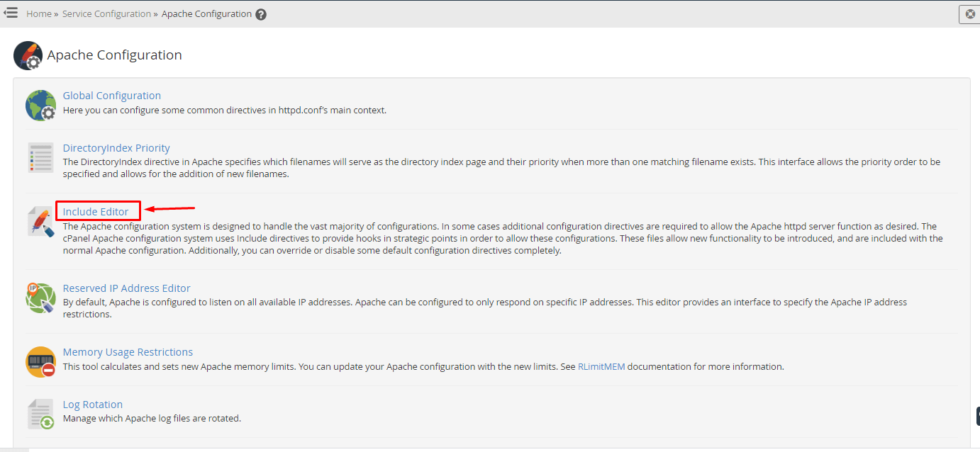Click the 'Manage which Apache log files are rotated' text
Viewport: 980px width, 452px height.
click(152, 419)
